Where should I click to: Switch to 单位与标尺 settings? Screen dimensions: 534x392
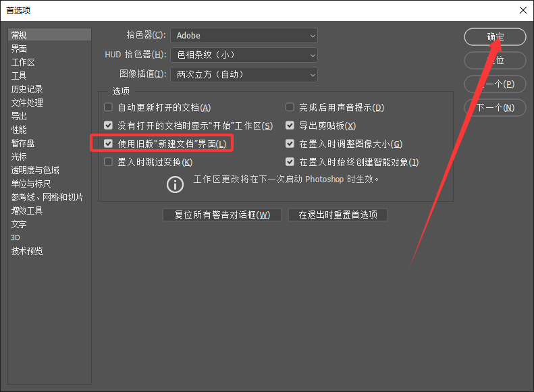[x=50, y=184]
